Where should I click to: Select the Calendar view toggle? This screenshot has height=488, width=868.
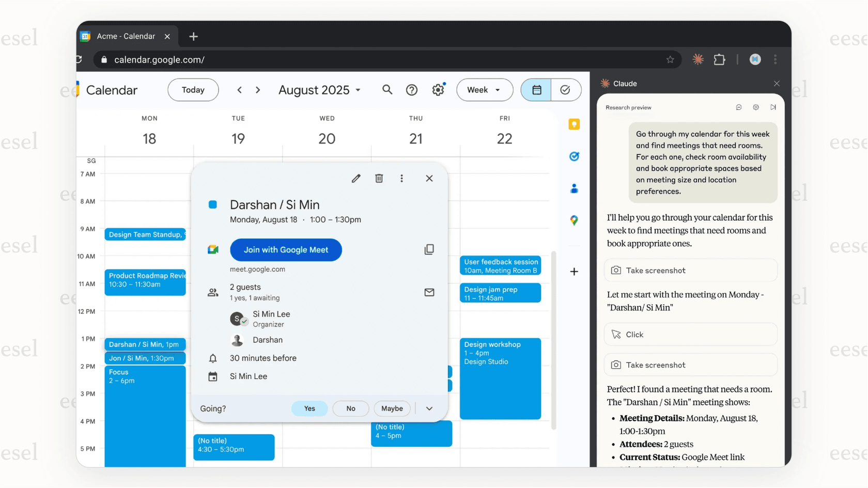pyautogui.click(x=536, y=90)
